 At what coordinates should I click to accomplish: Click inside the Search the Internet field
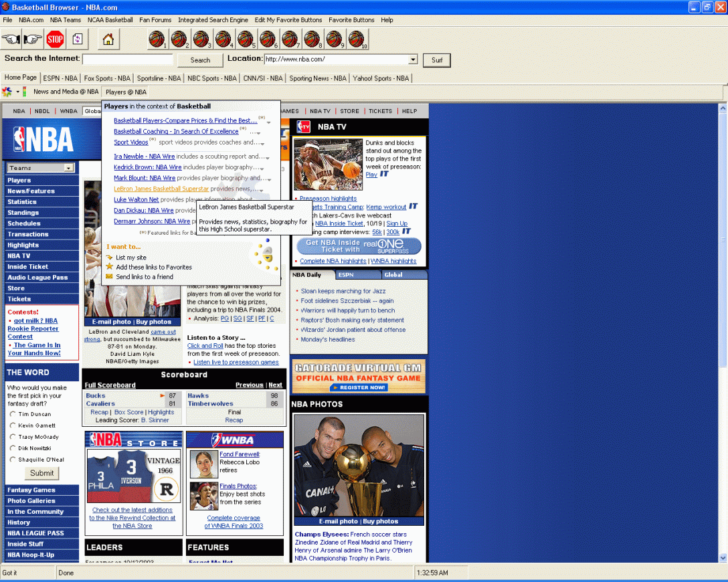127,59
